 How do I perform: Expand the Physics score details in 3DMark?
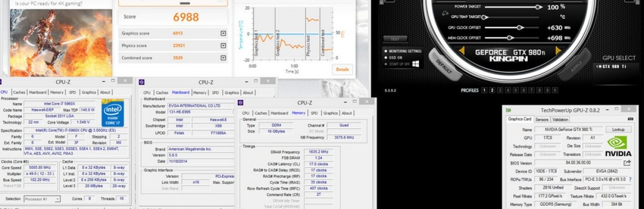224,45
